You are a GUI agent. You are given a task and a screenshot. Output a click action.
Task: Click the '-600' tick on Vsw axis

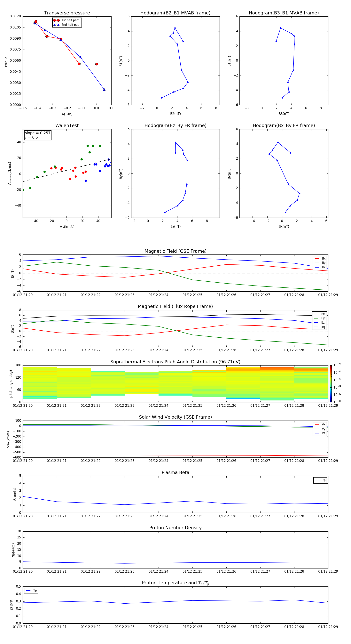point(17,457)
